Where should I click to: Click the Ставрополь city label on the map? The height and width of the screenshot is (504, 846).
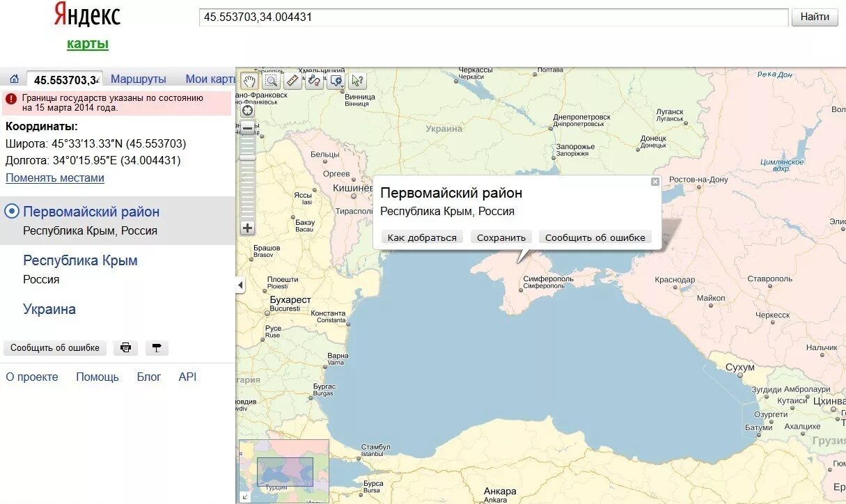[769, 279]
